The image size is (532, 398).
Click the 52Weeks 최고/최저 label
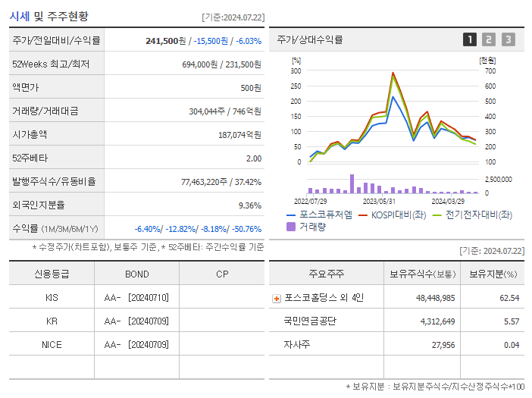(x=51, y=64)
